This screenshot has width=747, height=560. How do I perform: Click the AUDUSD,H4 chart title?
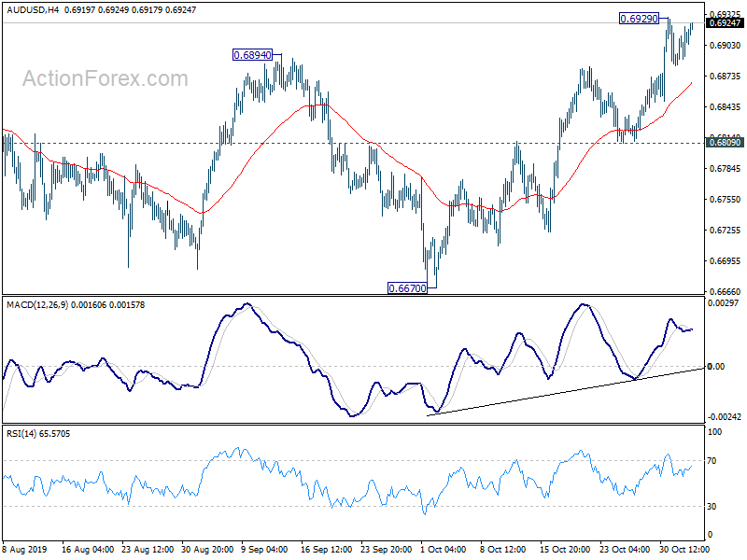coord(33,9)
